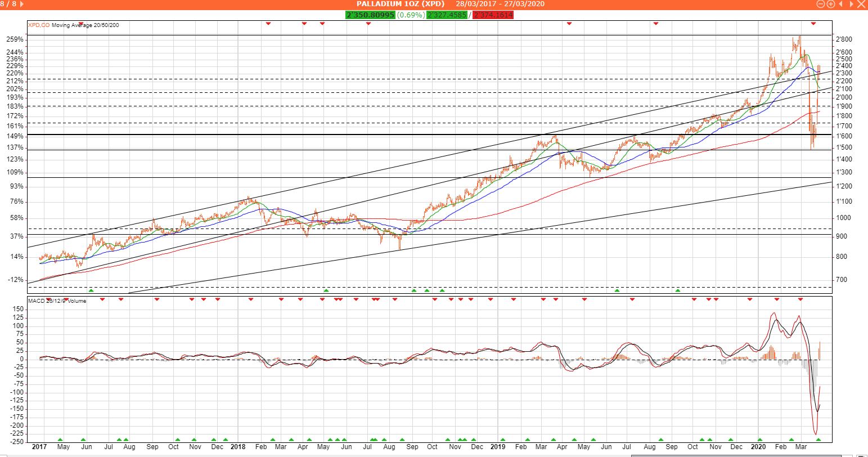Open the Moving Average 20/50/200 indicator label
Image resolution: width=868 pixels, height=457 pixels.
85,25
